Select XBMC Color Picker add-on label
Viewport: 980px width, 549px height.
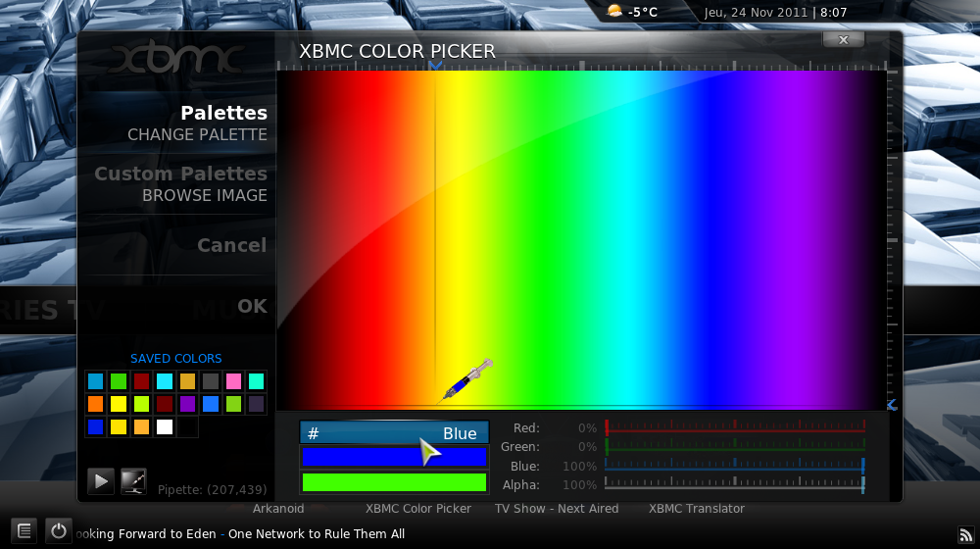click(x=418, y=509)
